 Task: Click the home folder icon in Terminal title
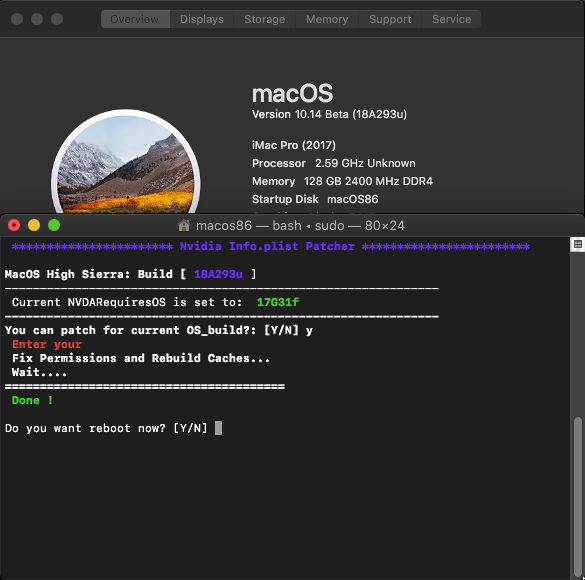click(x=184, y=225)
